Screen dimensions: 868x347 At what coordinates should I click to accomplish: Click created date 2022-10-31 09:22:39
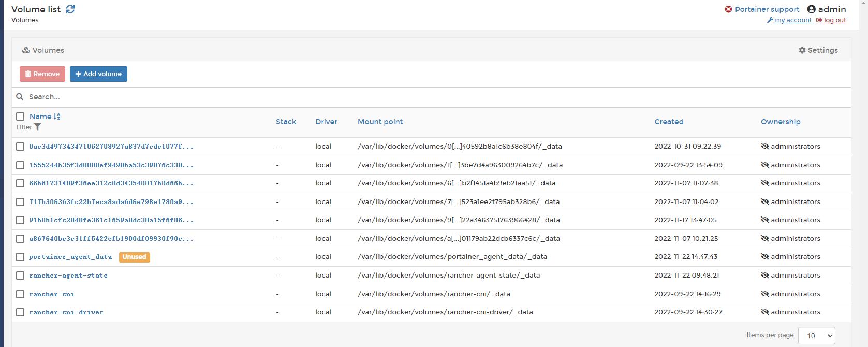[687, 147]
